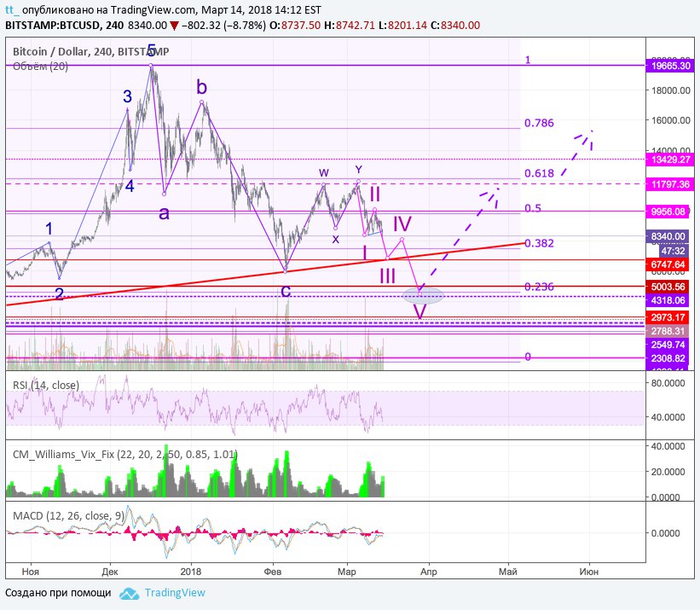Screen dimensions: 700x610
Task: Select the 0.618 Fibonacci level label
Action: tap(539, 173)
